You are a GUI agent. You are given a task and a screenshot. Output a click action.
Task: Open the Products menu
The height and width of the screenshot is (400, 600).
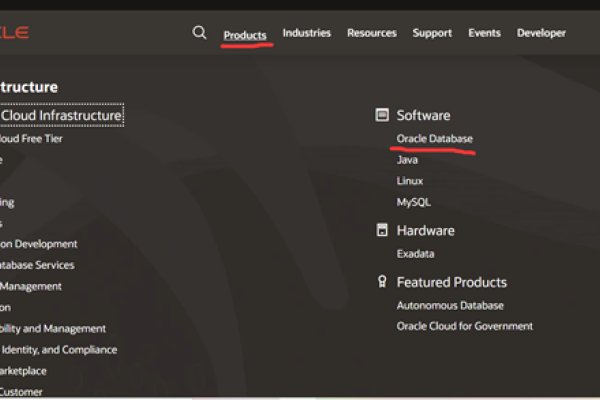245,35
